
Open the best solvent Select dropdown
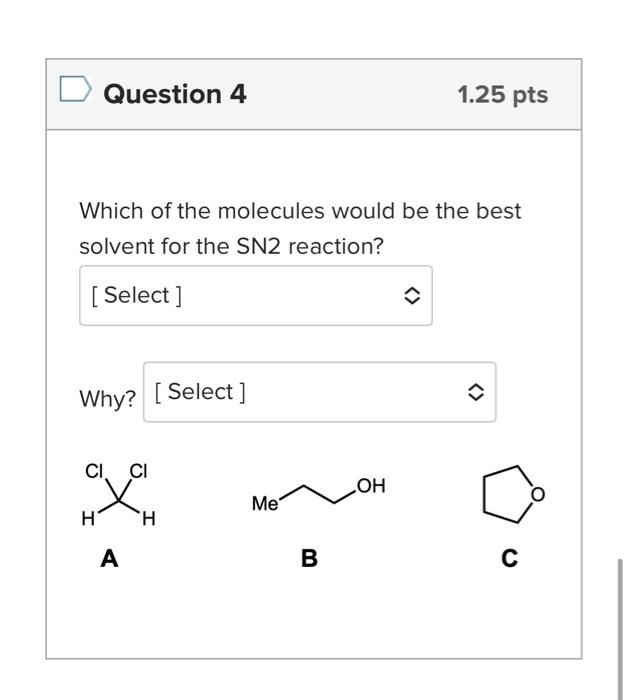(x=256, y=296)
